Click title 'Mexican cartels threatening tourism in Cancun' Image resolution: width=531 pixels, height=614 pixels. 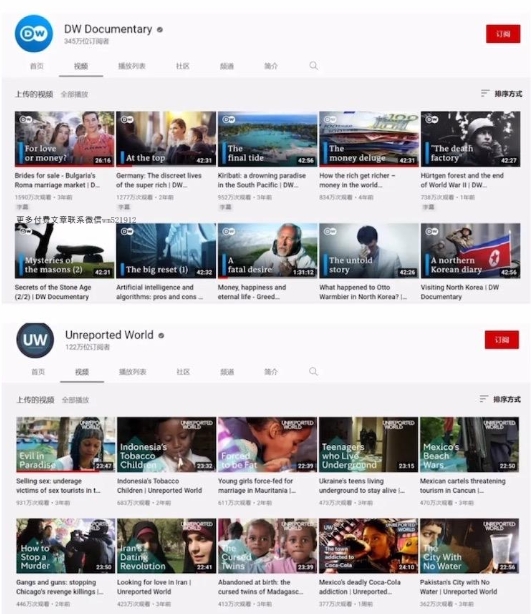click(x=463, y=486)
